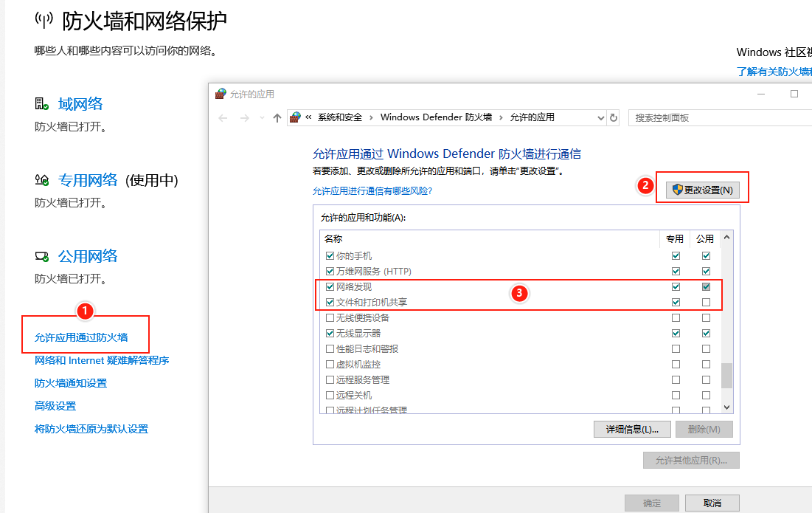
Task: Maximize the Allowed apps window
Action: (794, 94)
